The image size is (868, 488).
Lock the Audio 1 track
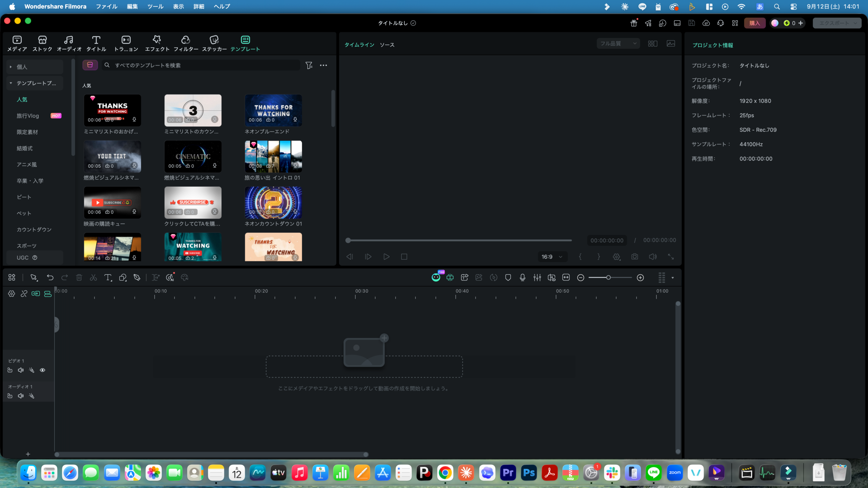pyautogui.click(x=10, y=396)
